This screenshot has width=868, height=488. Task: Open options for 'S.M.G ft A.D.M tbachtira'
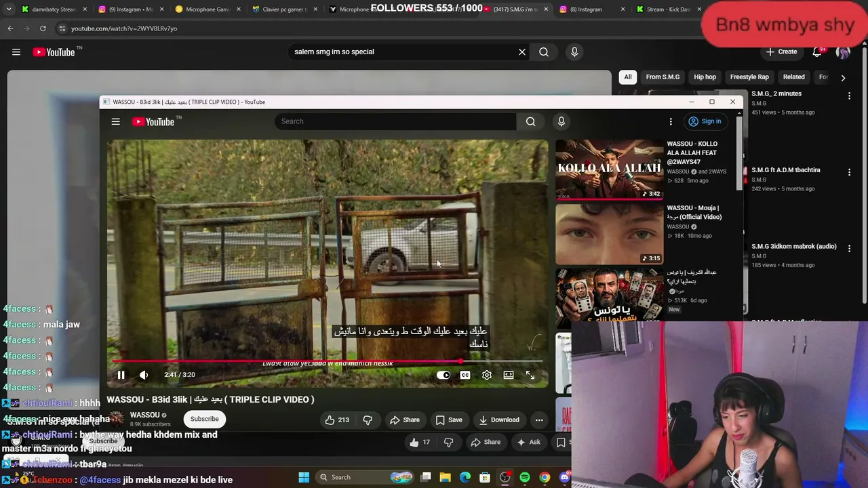click(x=849, y=173)
